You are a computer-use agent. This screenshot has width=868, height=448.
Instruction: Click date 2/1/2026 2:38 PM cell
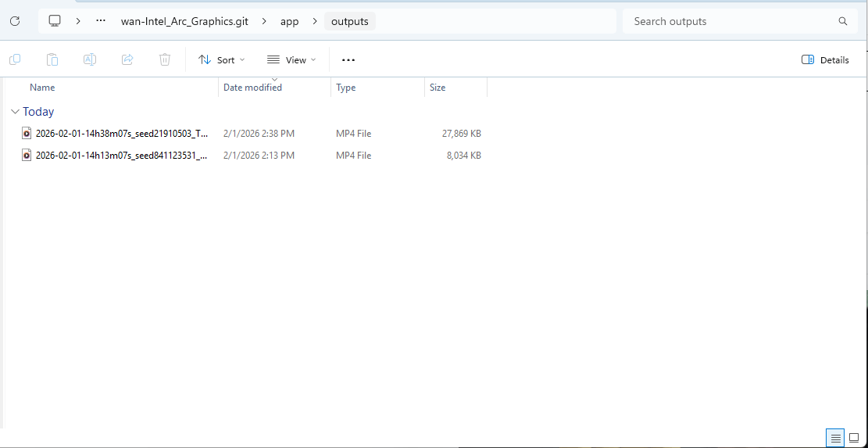coord(259,134)
